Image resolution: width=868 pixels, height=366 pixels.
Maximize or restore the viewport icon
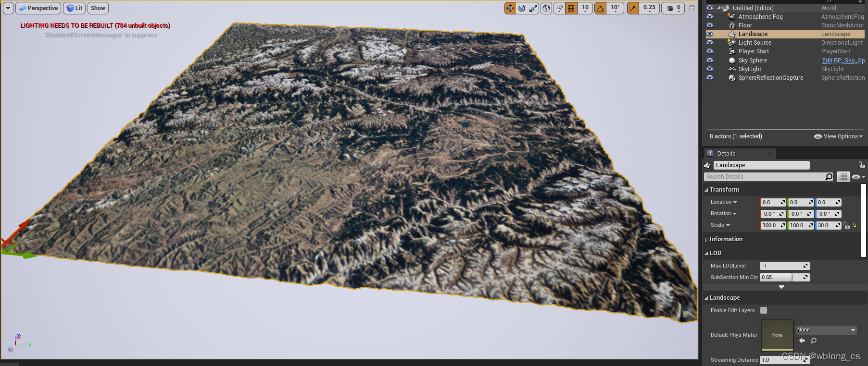click(692, 8)
